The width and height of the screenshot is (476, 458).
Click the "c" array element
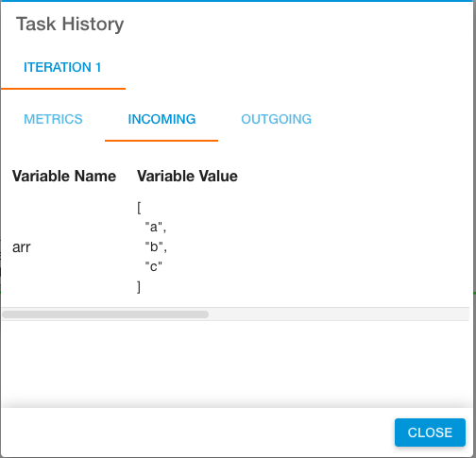point(153,266)
